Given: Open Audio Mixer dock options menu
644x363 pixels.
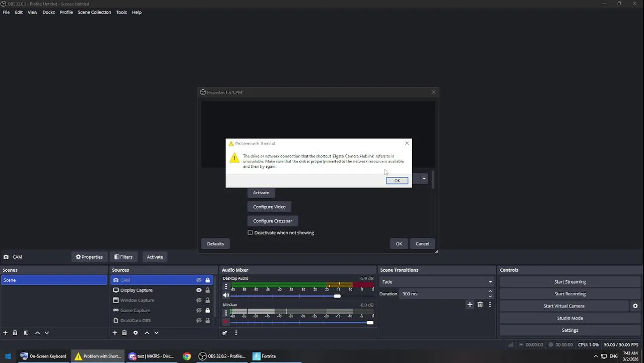Looking at the screenshot, I should point(236,333).
